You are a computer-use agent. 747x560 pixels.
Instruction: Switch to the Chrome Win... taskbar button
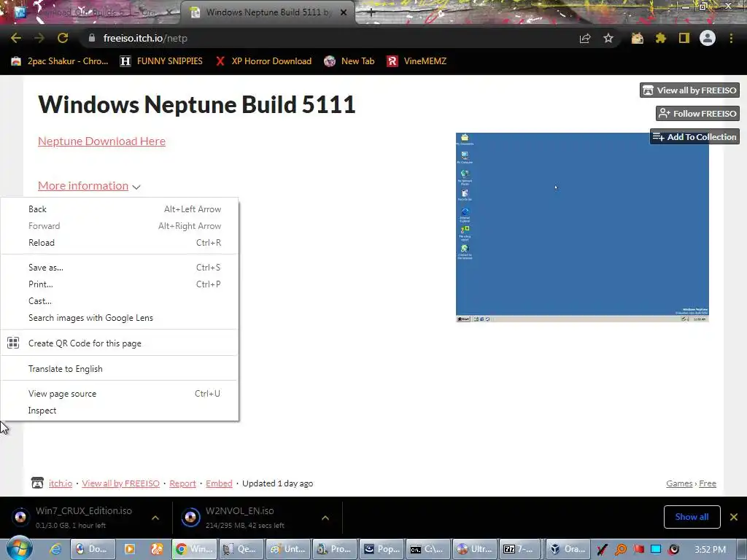pyautogui.click(x=194, y=549)
